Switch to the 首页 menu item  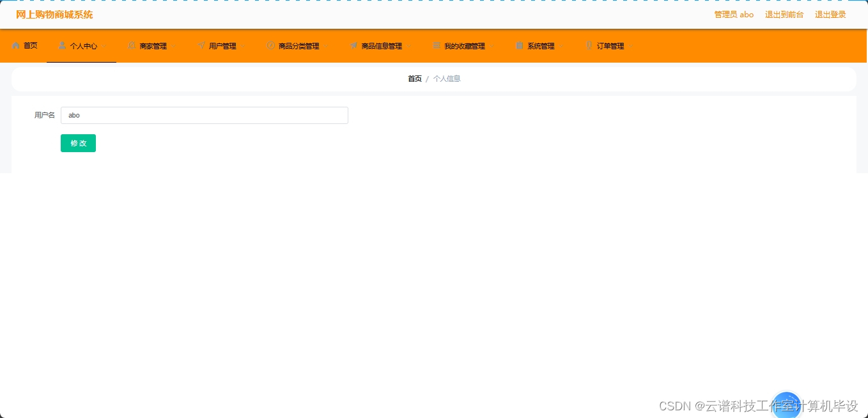[x=29, y=45]
